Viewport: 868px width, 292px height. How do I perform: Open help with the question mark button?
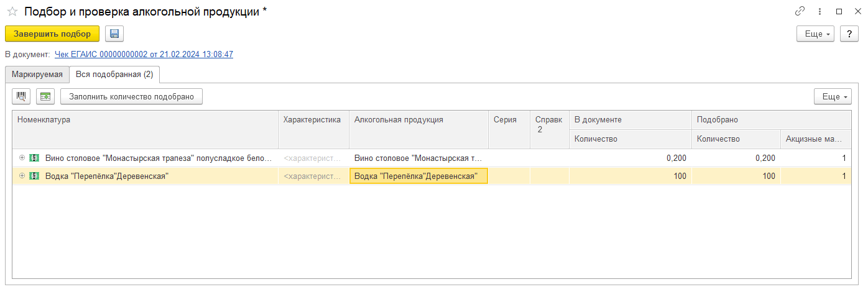click(x=849, y=34)
